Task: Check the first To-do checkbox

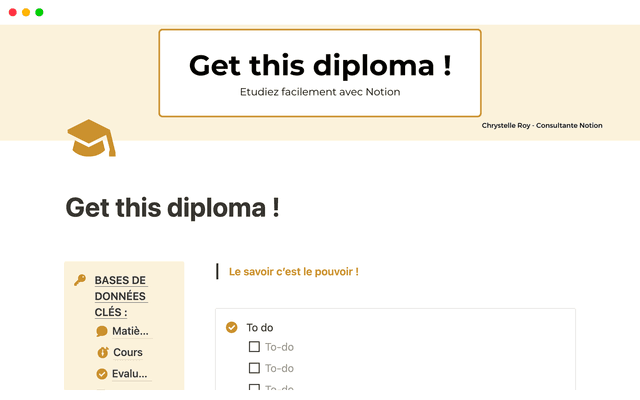Action: click(254, 348)
